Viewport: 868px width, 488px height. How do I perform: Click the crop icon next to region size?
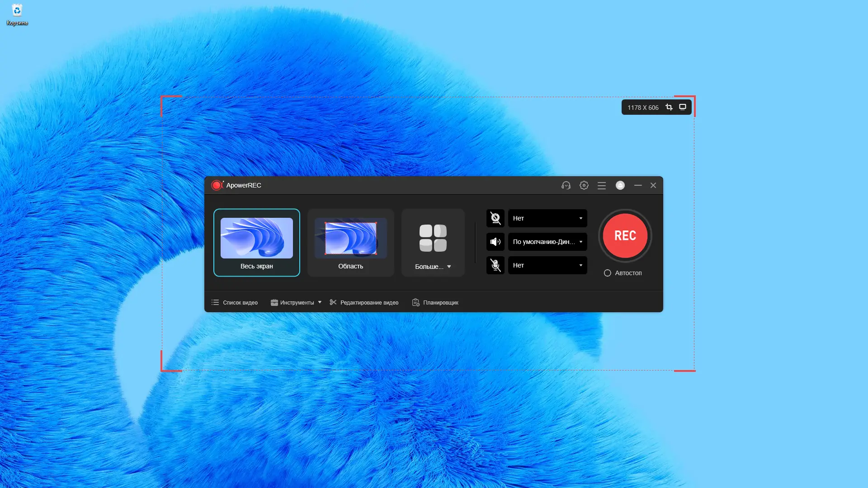(669, 107)
